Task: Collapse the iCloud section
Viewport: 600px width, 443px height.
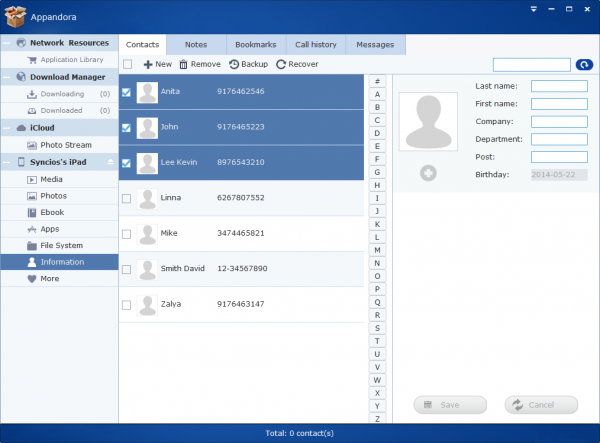Action: [x=6, y=128]
